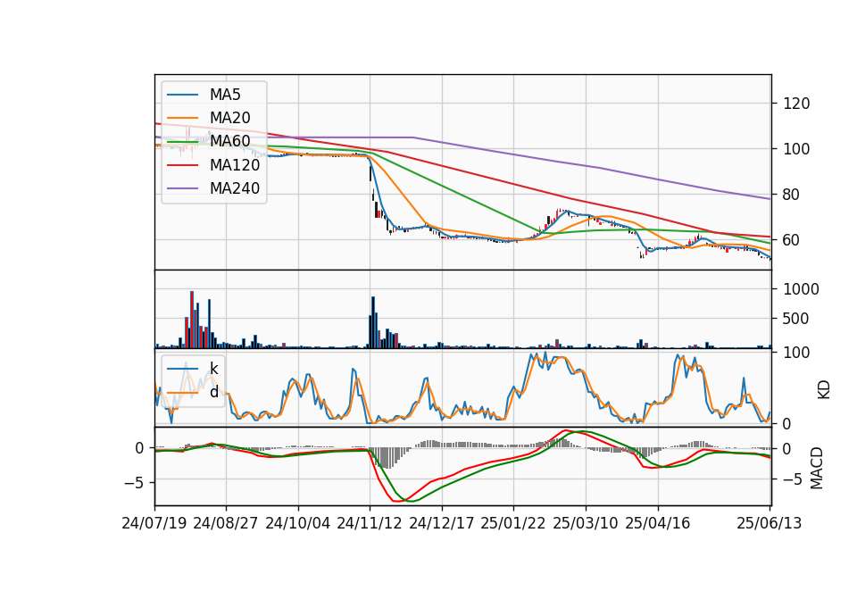The height and width of the screenshot is (616, 857).
Task: Click the −5 tick on left MACD axis
Action: [x=134, y=483]
